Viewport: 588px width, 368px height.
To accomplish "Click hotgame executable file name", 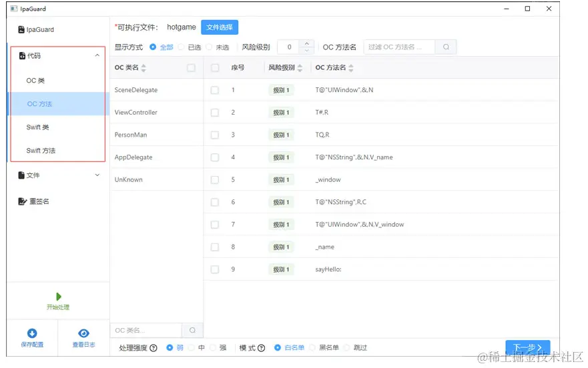I will pos(182,27).
